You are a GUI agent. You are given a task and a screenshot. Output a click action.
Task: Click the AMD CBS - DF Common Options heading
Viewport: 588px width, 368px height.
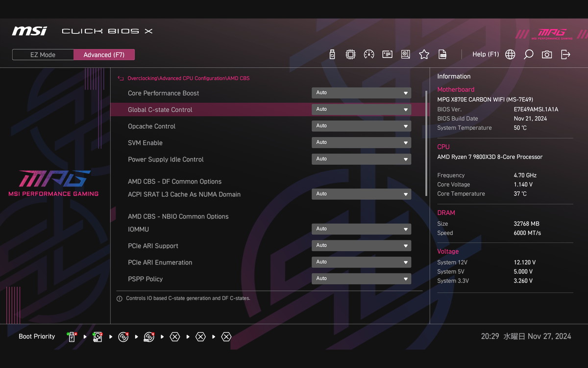pyautogui.click(x=174, y=182)
